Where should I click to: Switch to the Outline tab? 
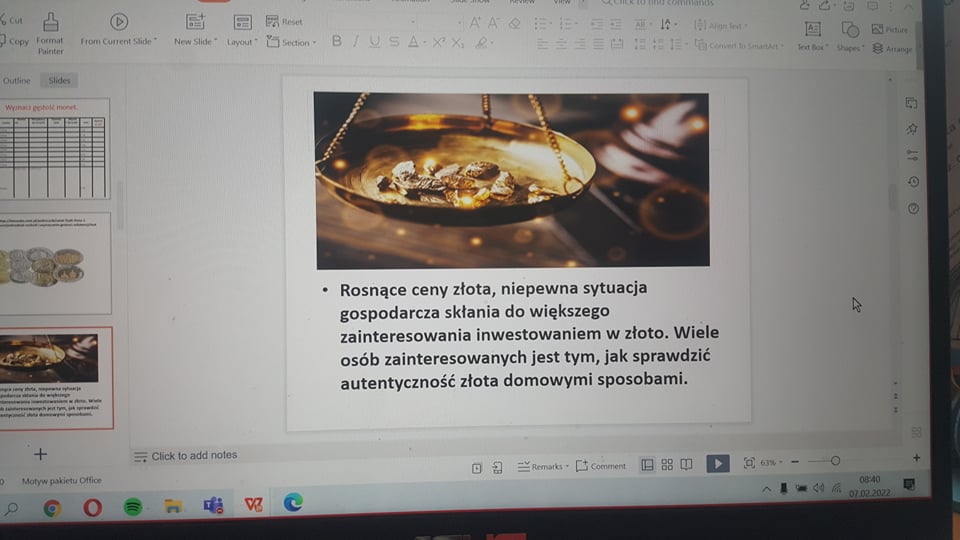[x=17, y=81]
